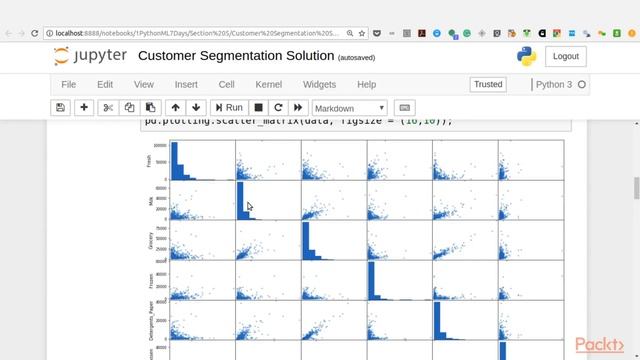This screenshot has width=640, height=360.
Task: Click the Jupyter logo
Action: pyautogui.click(x=90, y=56)
